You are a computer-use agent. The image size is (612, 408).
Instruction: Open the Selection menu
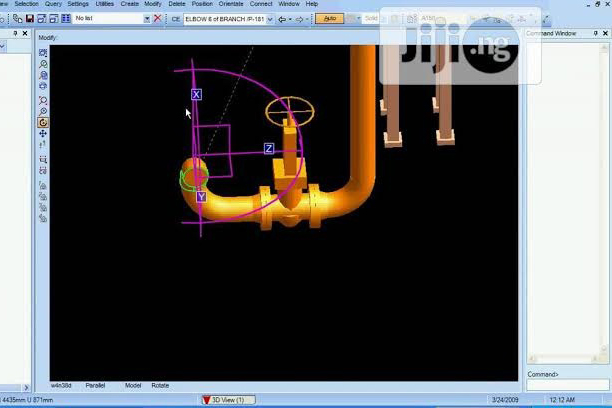pyautogui.click(x=27, y=4)
